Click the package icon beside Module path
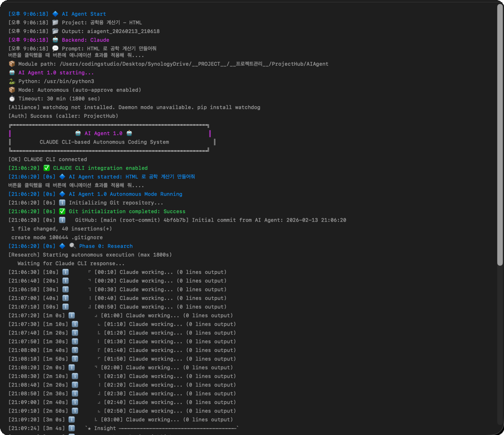 click(x=12, y=64)
